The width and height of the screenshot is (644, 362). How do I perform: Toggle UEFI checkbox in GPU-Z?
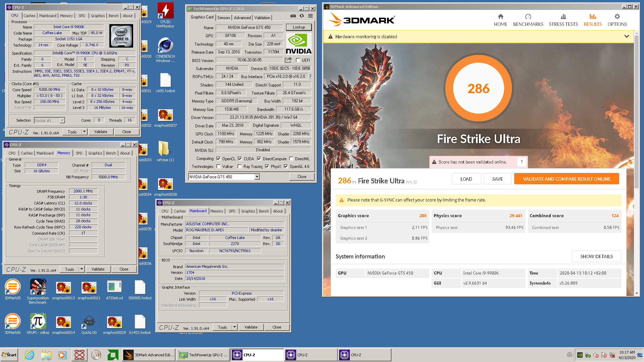[298, 60]
